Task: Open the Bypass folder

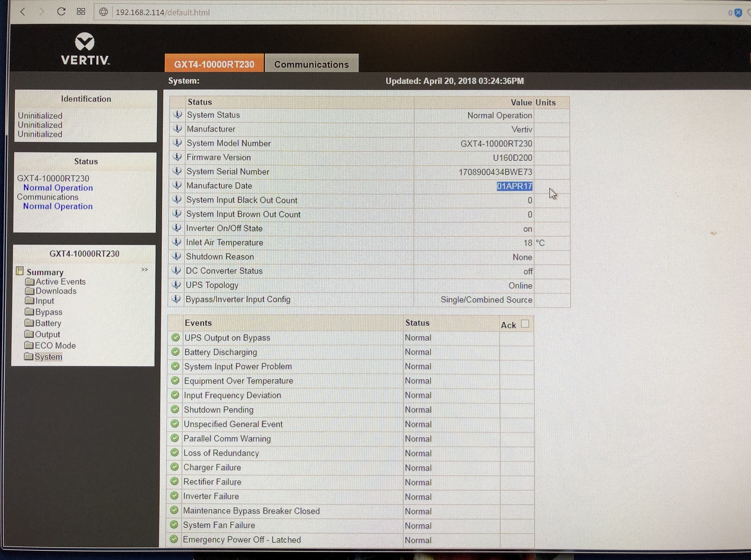Action: [x=49, y=312]
